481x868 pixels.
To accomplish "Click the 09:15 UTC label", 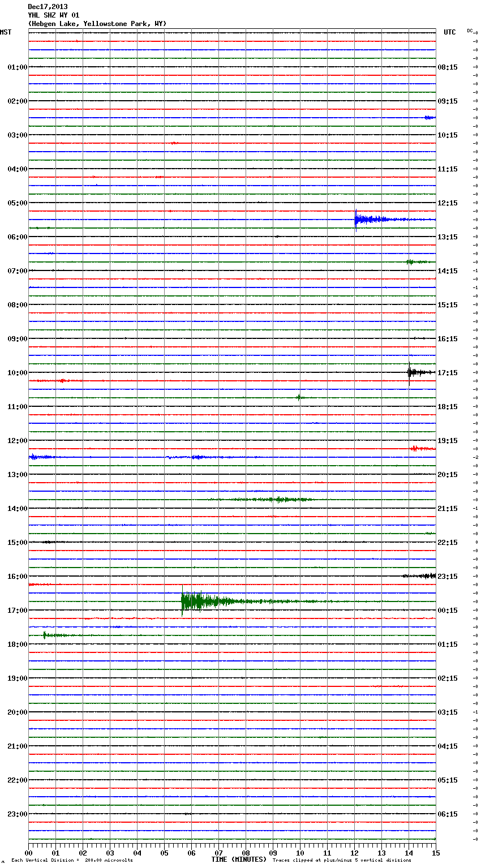I will pyautogui.click(x=448, y=101).
